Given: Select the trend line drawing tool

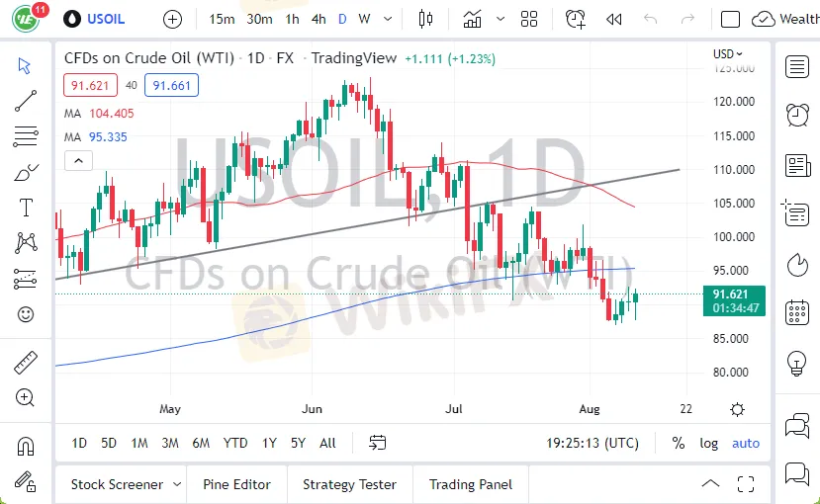Looking at the screenshot, I should click(x=26, y=100).
